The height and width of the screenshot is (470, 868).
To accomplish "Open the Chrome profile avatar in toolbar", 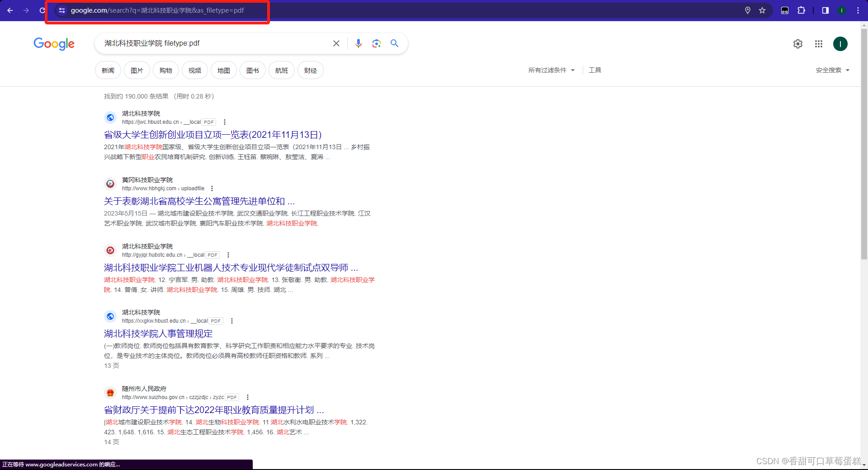I will (x=842, y=10).
